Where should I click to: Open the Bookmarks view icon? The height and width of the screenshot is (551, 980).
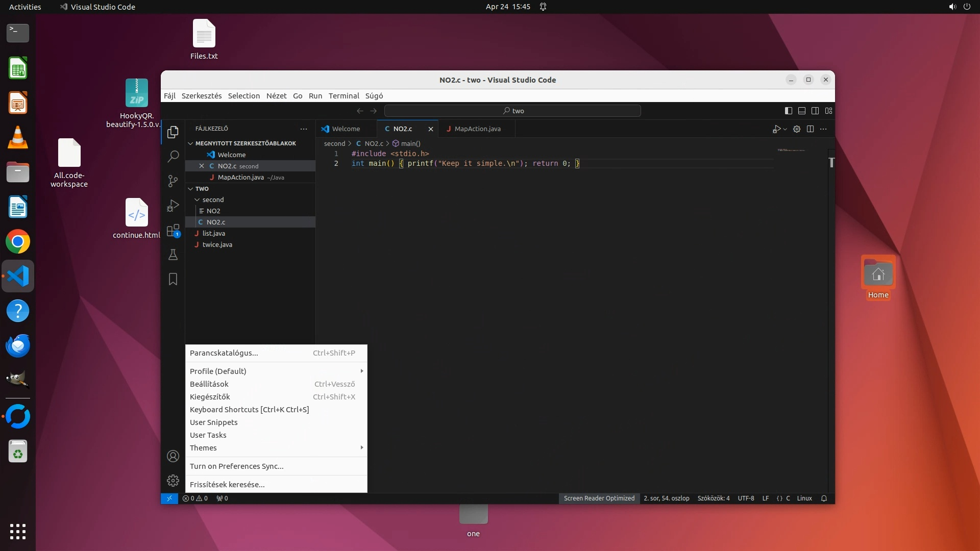point(173,279)
